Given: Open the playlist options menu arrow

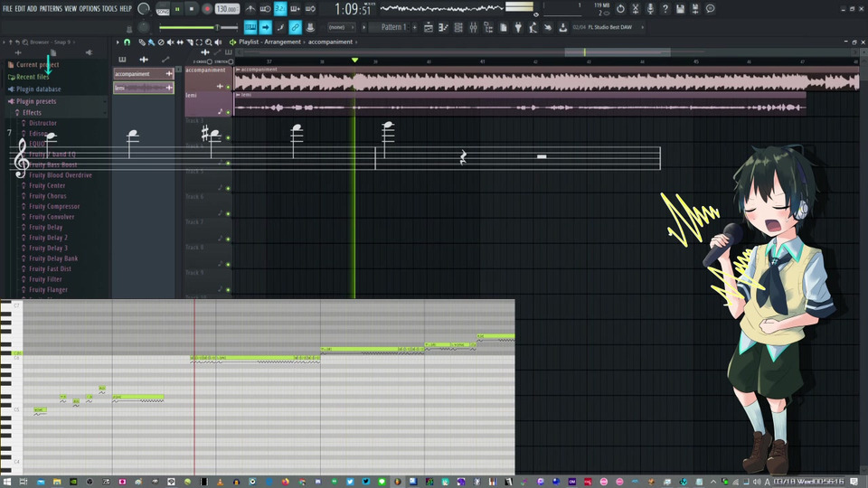Looking at the screenshot, I should pos(118,42).
